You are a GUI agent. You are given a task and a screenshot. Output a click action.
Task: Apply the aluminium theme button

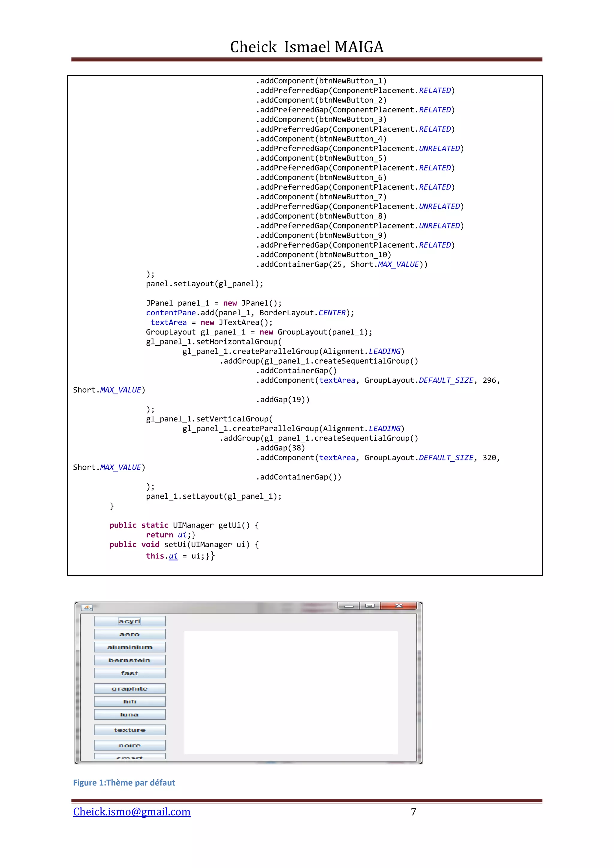tap(129, 647)
